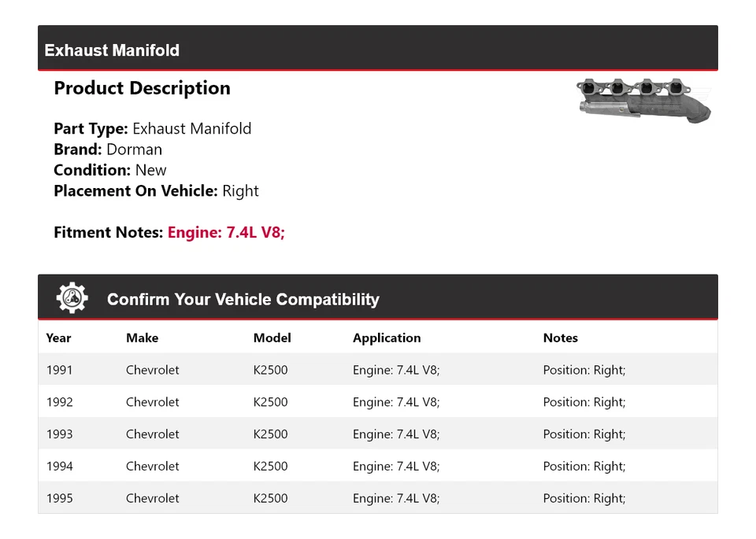Click the Application column header
Screen dimensions: 756x539
pos(387,338)
